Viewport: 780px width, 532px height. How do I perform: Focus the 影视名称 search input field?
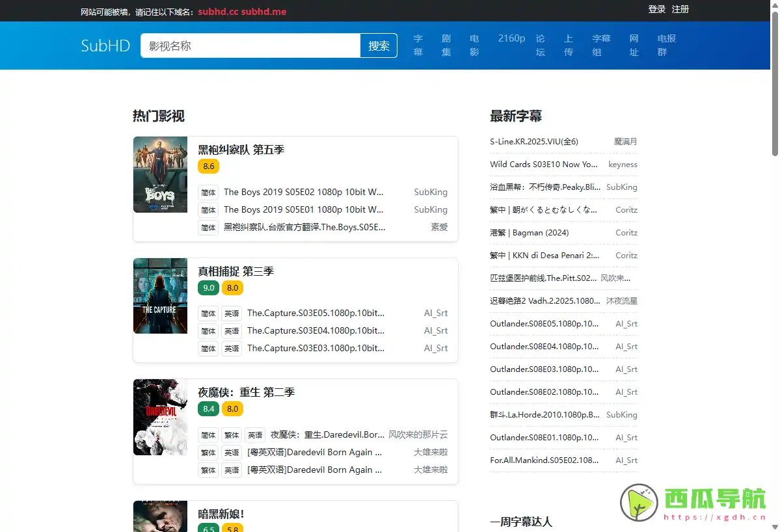pos(250,46)
